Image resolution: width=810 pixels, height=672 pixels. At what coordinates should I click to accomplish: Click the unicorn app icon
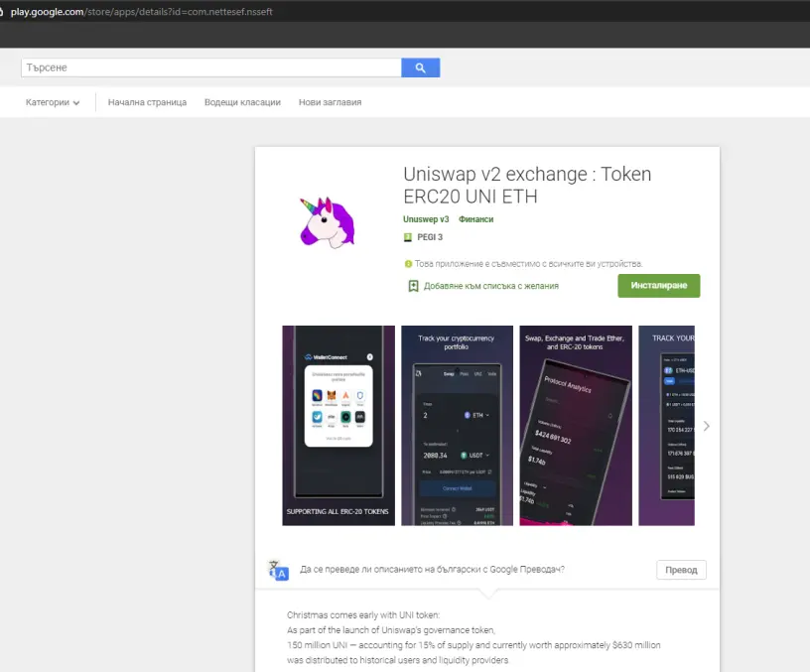pyautogui.click(x=328, y=222)
